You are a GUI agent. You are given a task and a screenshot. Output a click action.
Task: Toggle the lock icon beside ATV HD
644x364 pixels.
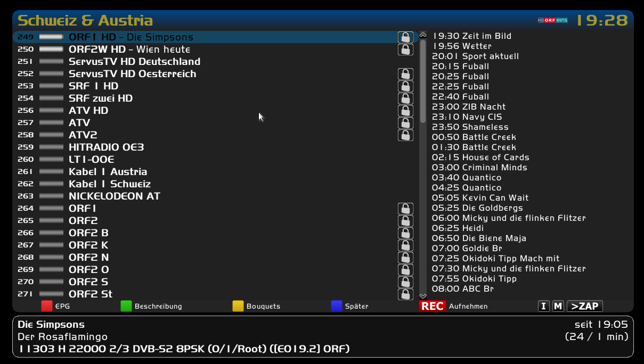405,111
